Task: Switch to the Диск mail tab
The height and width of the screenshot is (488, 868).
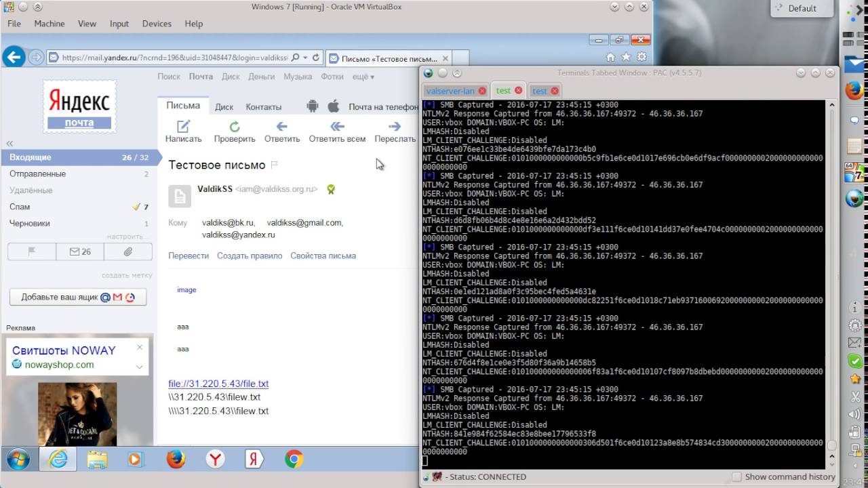Action: click(224, 106)
